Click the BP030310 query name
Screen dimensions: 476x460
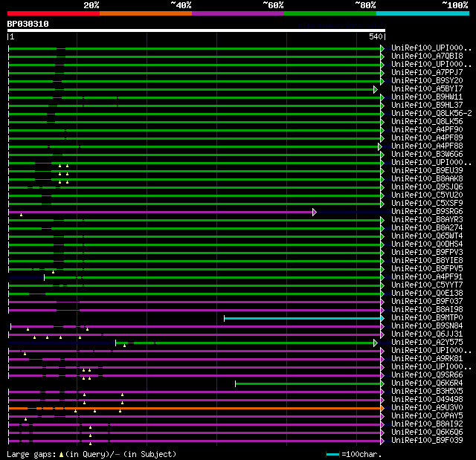pos(28,24)
